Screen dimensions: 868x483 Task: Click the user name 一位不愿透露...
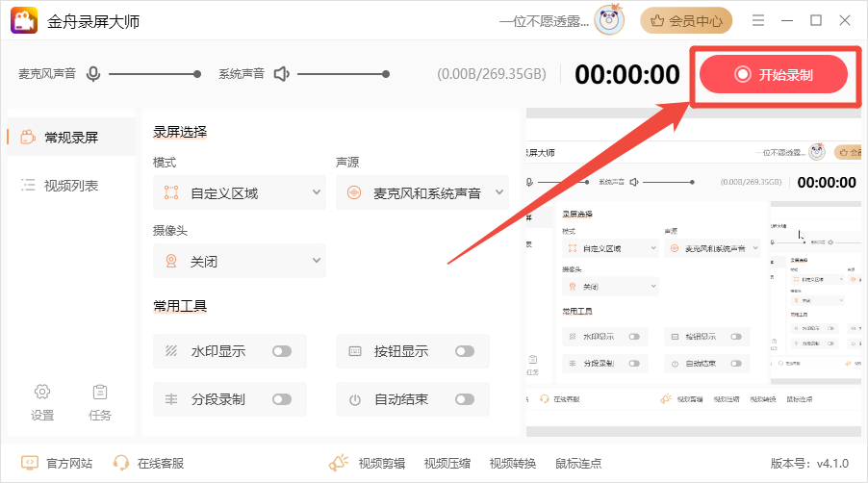point(544,21)
